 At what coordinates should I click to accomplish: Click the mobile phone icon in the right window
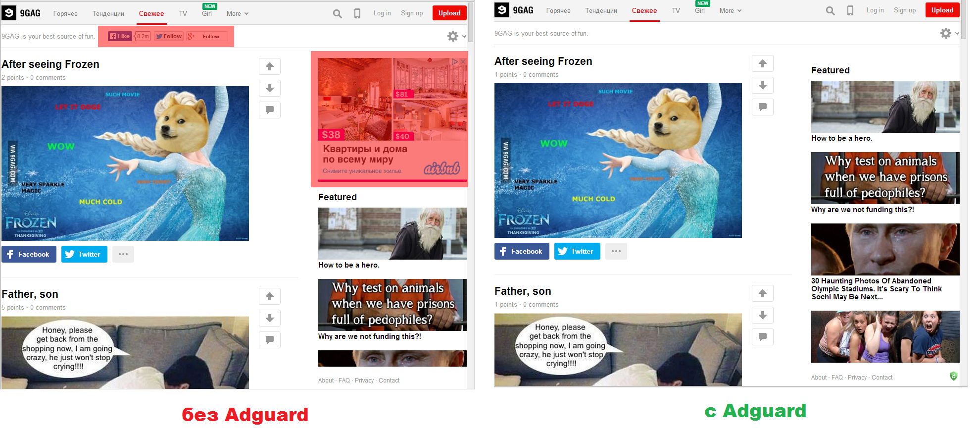850,10
